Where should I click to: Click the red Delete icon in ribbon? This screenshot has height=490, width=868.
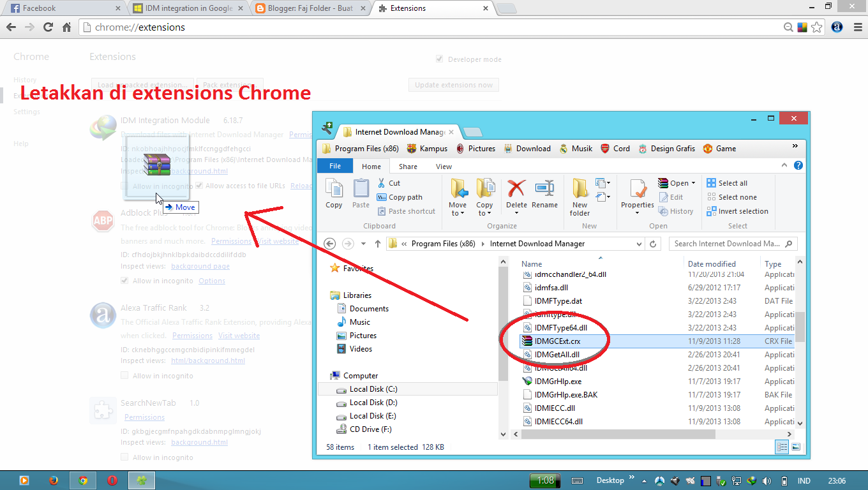(516, 188)
